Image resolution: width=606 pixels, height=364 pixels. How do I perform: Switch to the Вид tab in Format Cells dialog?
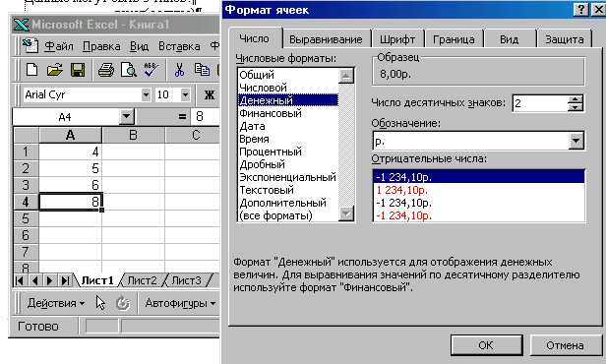click(x=509, y=39)
